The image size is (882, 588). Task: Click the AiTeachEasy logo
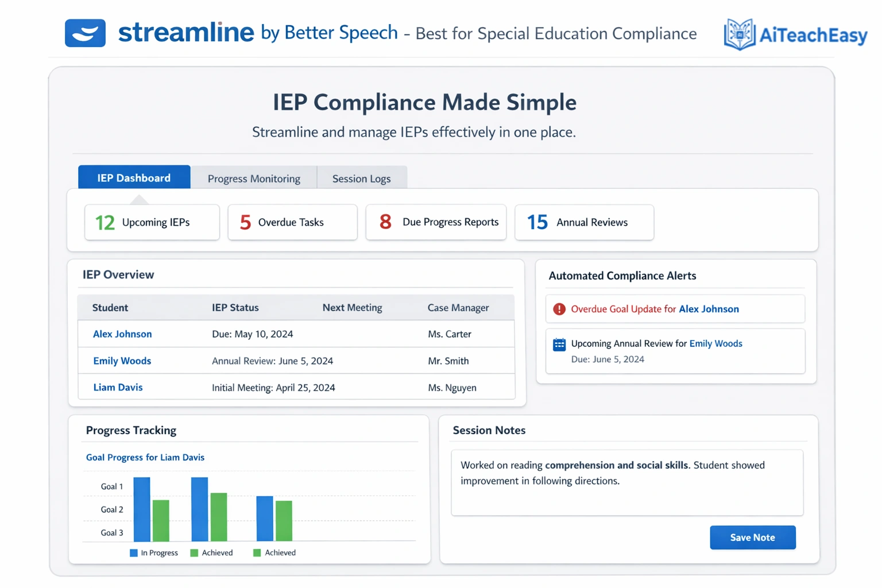(795, 34)
